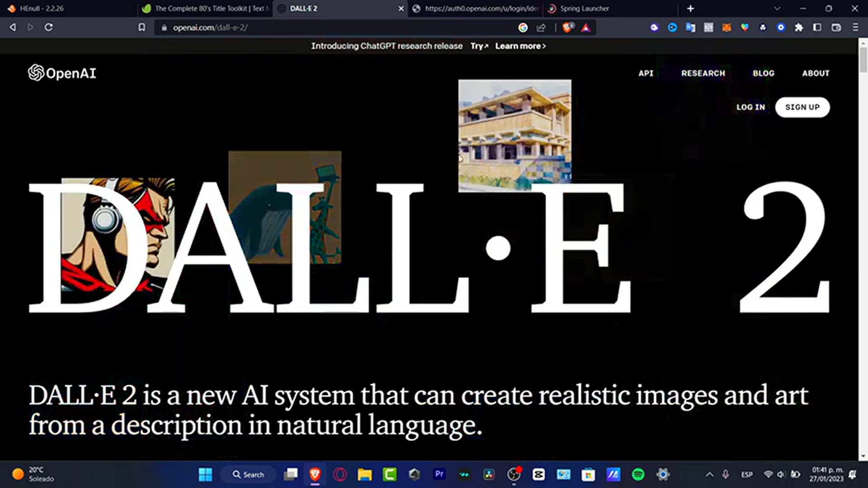Open Camtasia from the taskbar
The height and width of the screenshot is (488, 868).
[390, 474]
